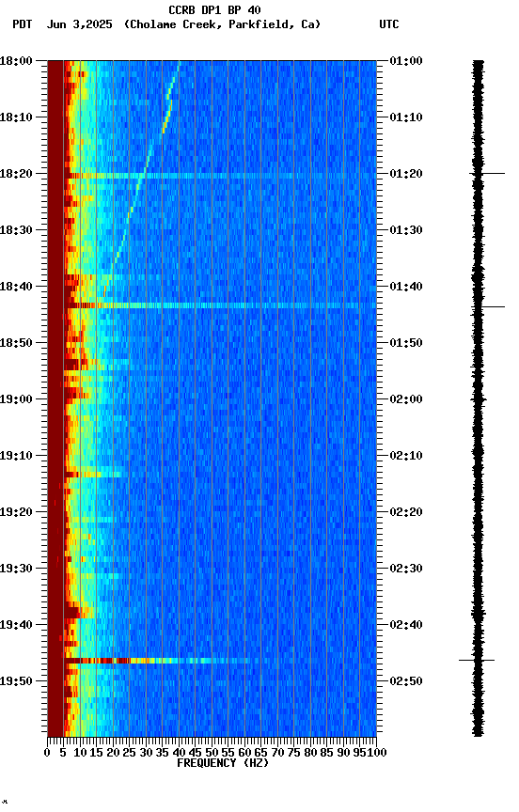This screenshot has height=812, width=519.
Task: Click the 18:00 PDT time label
Action: tap(16, 61)
